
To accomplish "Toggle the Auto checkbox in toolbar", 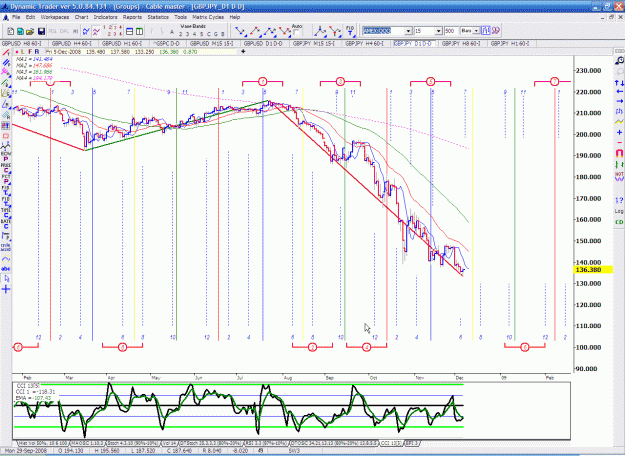I will [296, 33].
